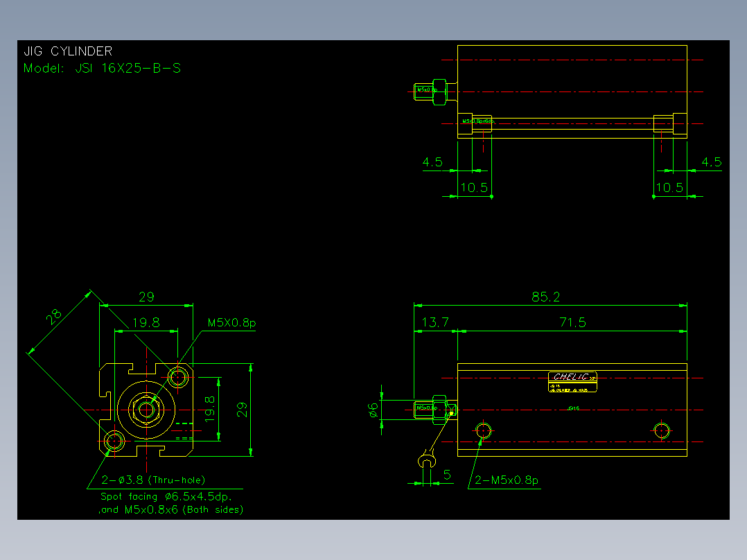This screenshot has height=560, width=747.
Task: Select the right "10.5" dimension in top view
Action: point(670,187)
